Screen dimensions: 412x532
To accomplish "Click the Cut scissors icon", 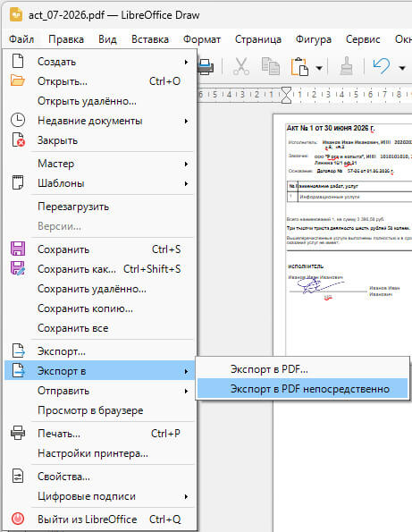I will pos(241,66).
